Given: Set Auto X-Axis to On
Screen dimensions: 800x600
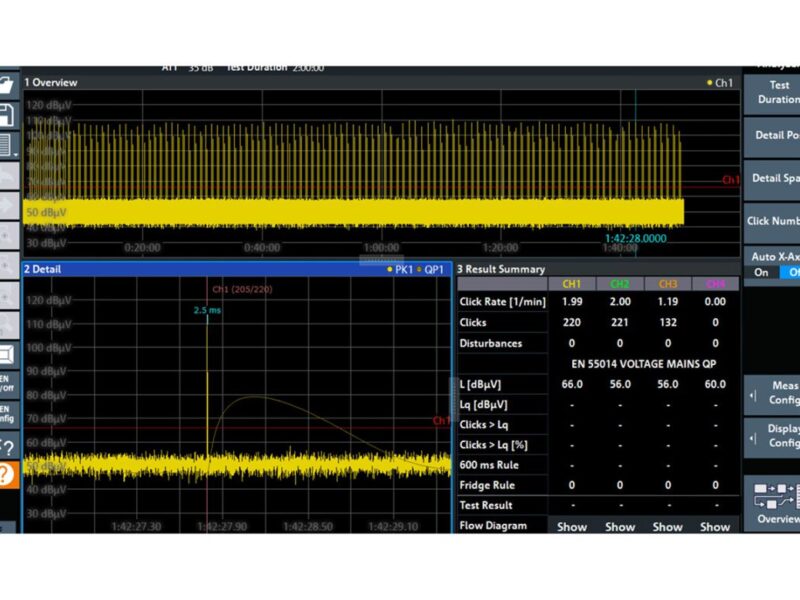Looking at the screenshot, I should tap(764, 271).
